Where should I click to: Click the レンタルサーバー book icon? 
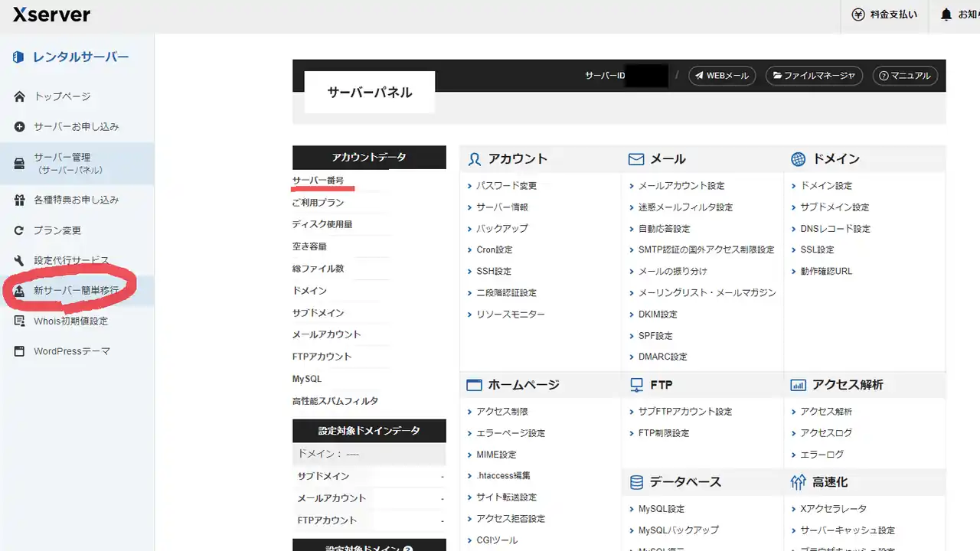pyautogui.click(x=19, y=57)
